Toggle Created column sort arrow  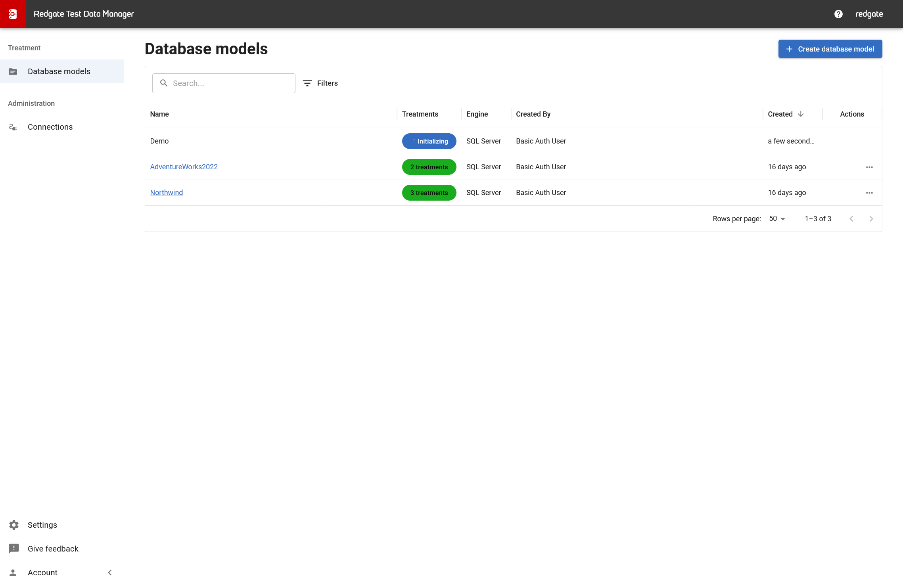[x=801, y=114]
